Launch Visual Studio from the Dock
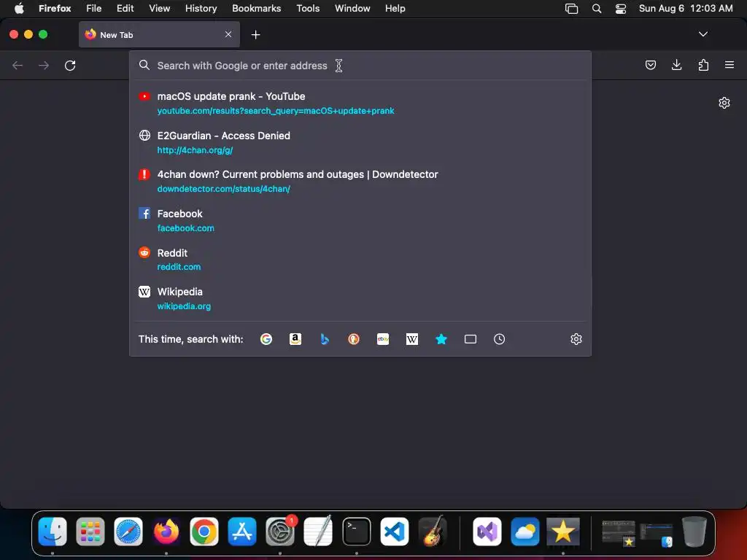The height and width of the screenshot is (560, 747). [x=487, y=532]
